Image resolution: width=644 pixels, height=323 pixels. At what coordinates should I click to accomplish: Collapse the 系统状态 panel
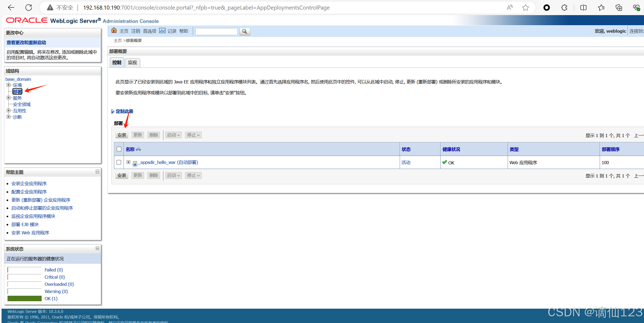[97, 248]
